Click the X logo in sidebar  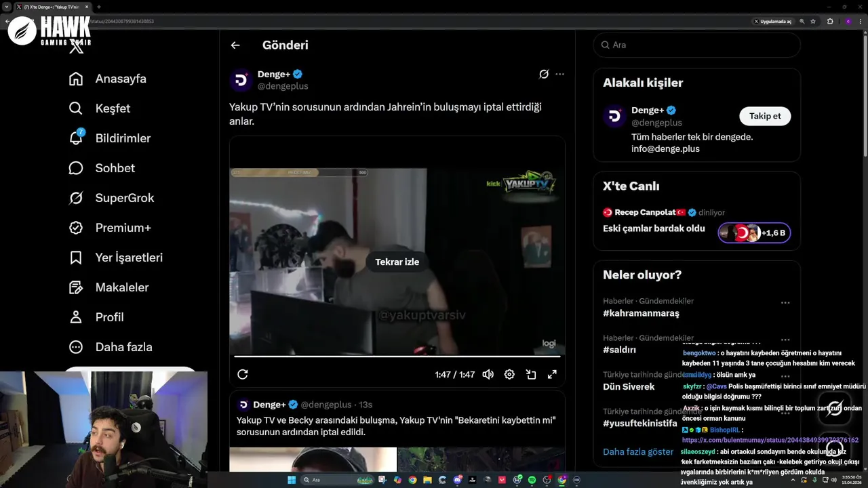77,47
